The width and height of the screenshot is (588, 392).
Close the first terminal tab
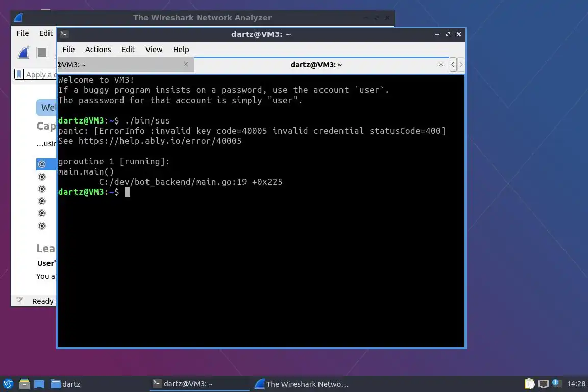[x=186, y=64]
